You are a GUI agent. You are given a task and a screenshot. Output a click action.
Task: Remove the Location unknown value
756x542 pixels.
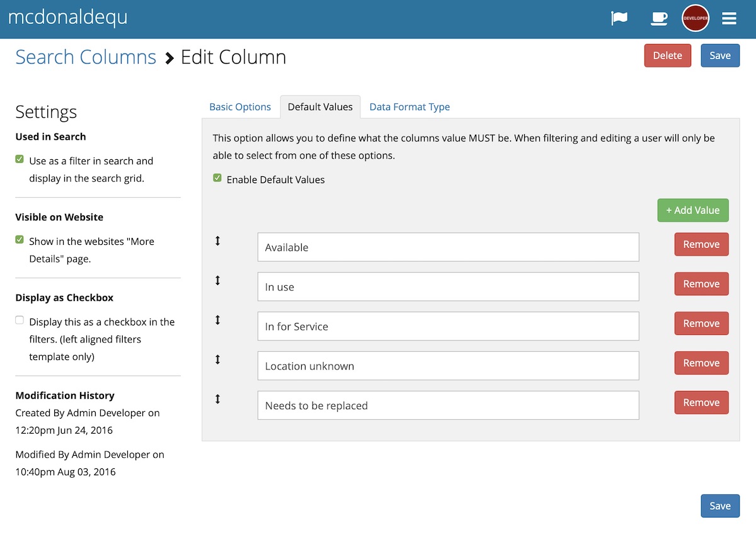click(x=701, y=363)
